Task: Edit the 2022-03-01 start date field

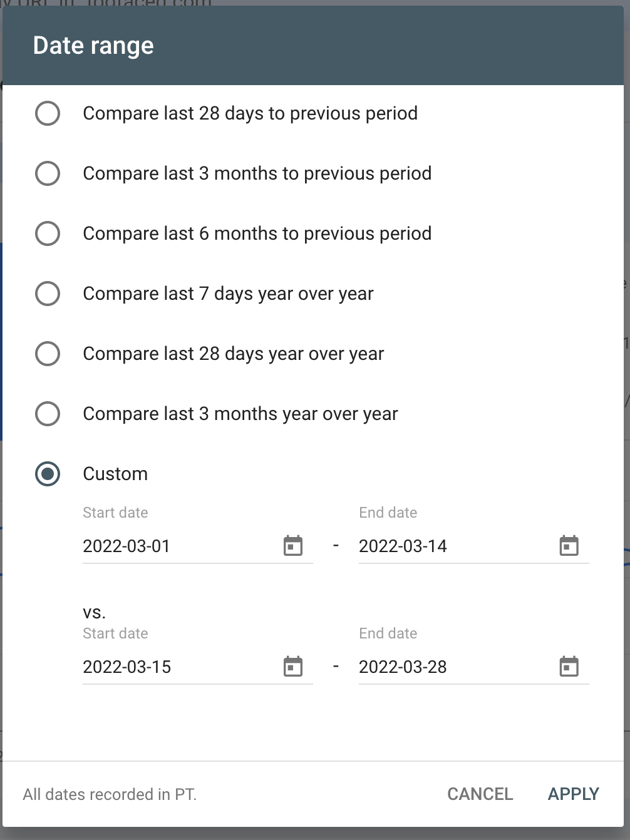Action: [175, 546]
